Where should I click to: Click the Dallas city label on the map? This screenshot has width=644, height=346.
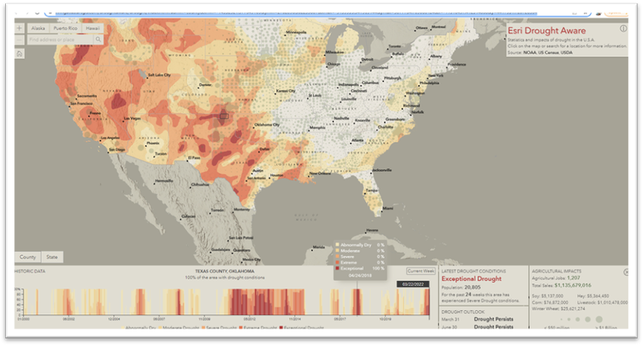click(x=265, y=149)
